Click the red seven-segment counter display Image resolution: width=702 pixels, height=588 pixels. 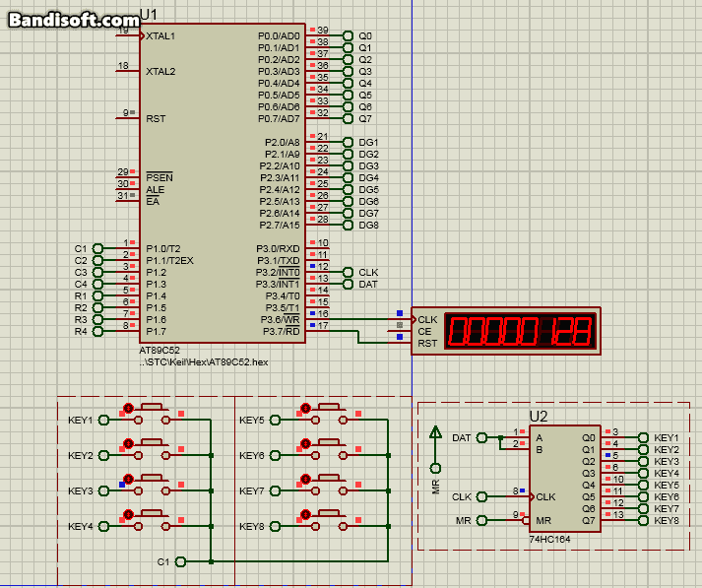(520, 331)
